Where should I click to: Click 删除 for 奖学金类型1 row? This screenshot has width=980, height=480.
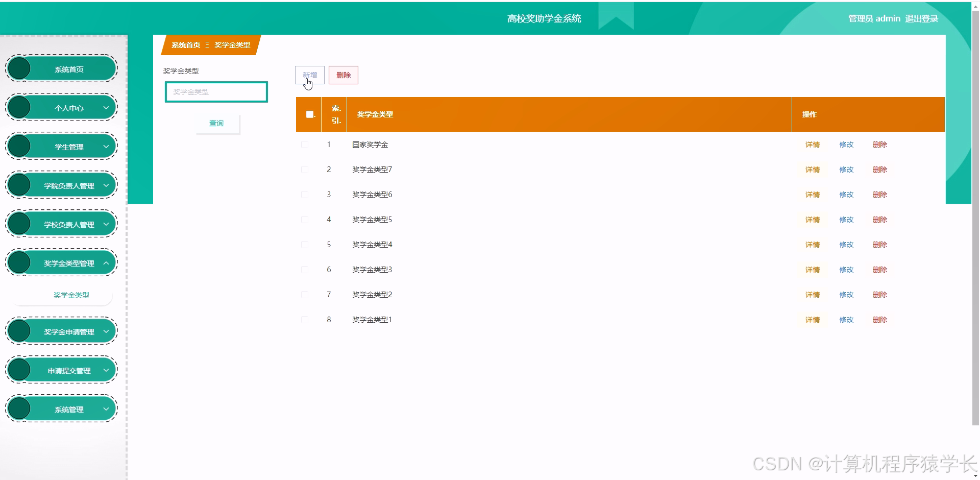coord(880,320)
